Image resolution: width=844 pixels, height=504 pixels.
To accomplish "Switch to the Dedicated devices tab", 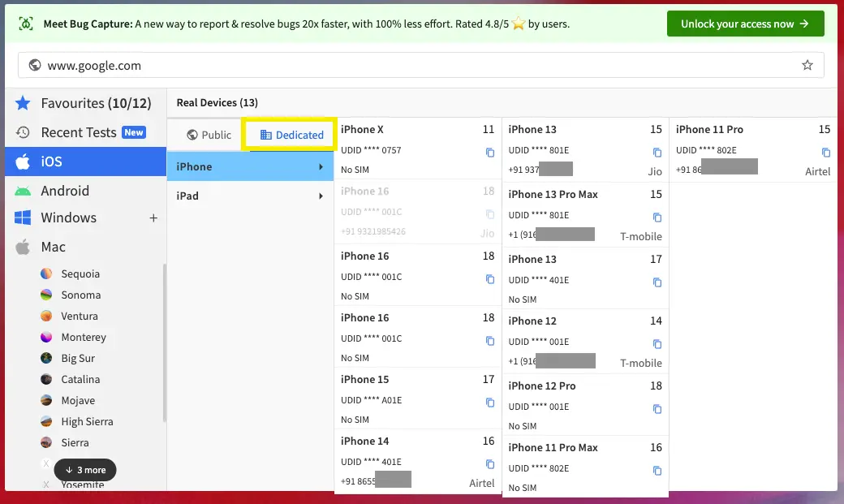I will click(291, 135).
